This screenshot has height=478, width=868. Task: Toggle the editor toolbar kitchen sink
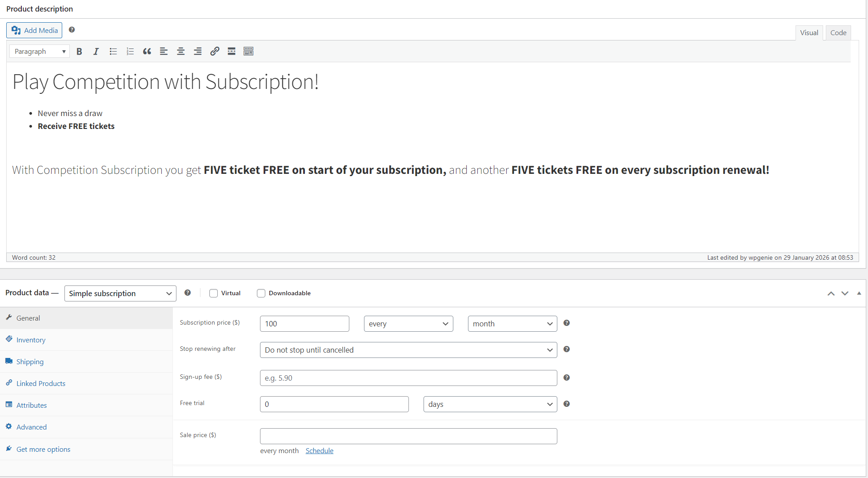click(x=248, y=52)
